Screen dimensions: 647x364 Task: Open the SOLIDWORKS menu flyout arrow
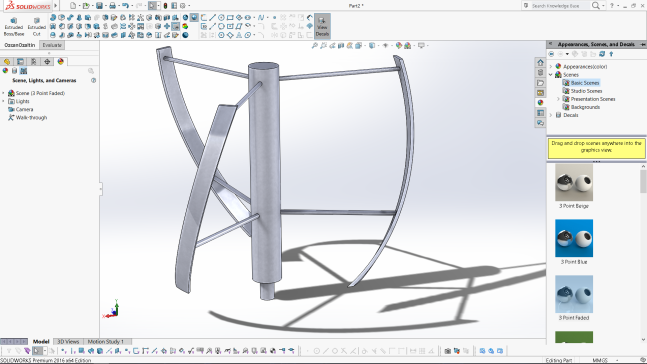click(x=56, y=6)
